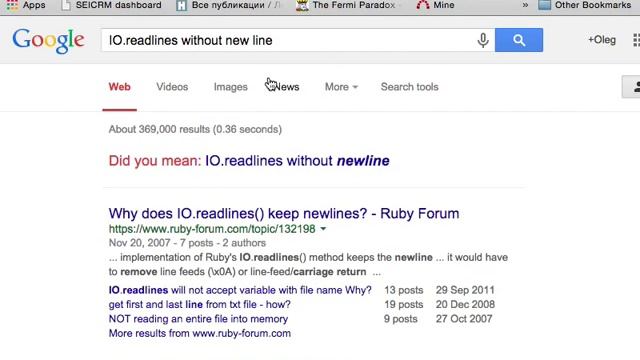Open "Why does IO.readlines() keep newlines?" result
640x360 pixels.
(x=284, y=213)
